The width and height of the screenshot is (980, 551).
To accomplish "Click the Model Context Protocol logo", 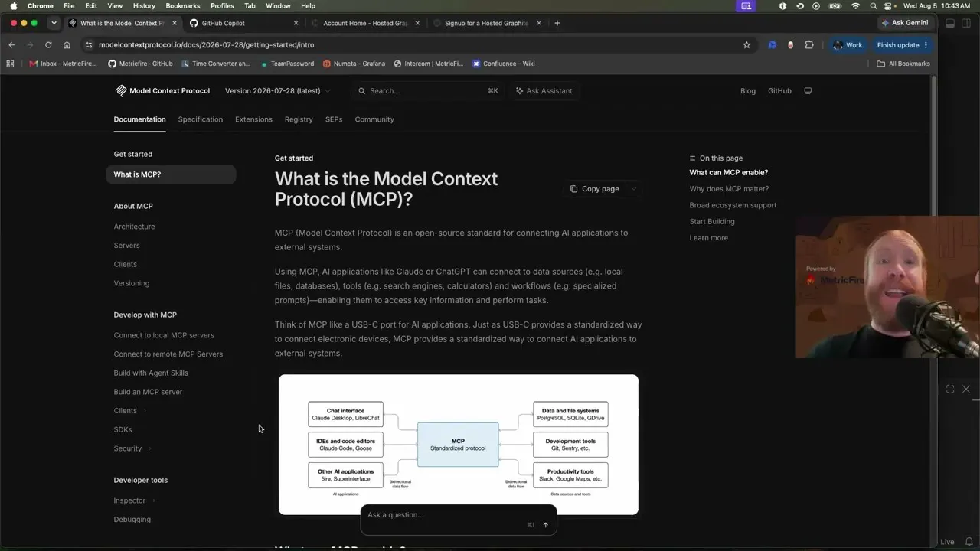I will 162,90.
